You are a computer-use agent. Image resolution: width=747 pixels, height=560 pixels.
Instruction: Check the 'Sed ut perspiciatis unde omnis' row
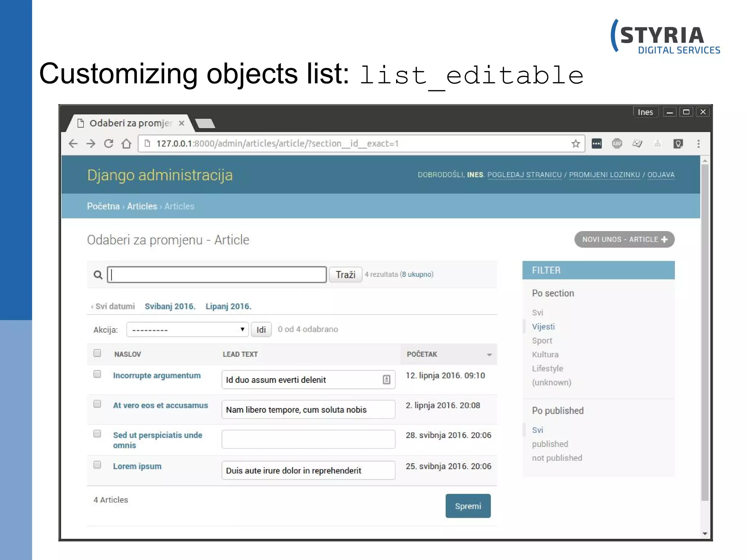97,433
